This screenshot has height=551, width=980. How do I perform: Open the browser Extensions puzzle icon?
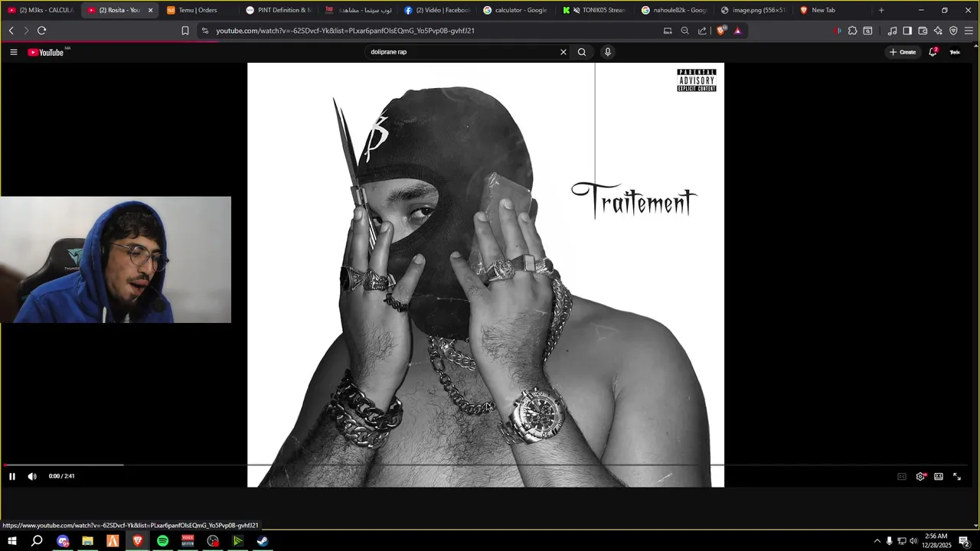852,31
